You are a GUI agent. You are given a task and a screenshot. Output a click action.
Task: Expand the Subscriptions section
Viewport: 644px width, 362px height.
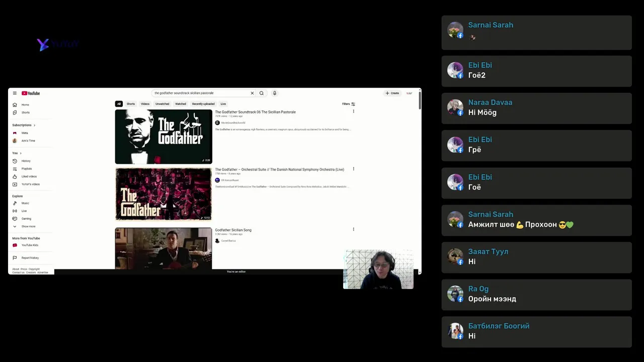pos(24,125)
